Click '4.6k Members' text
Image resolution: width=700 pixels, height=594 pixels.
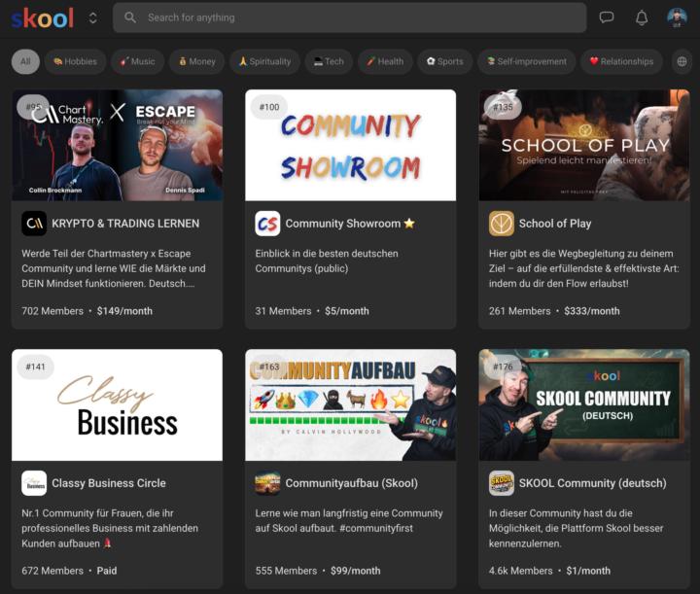point(520,571)
